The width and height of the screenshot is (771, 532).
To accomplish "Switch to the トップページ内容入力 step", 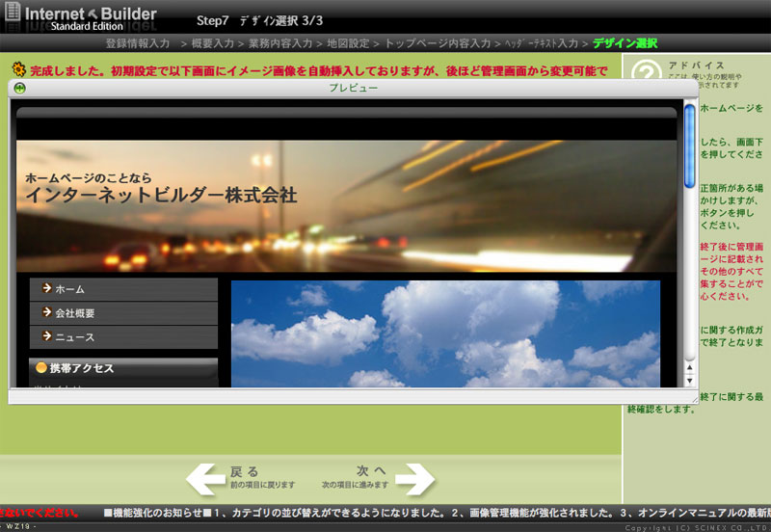I will pos(438,43).
